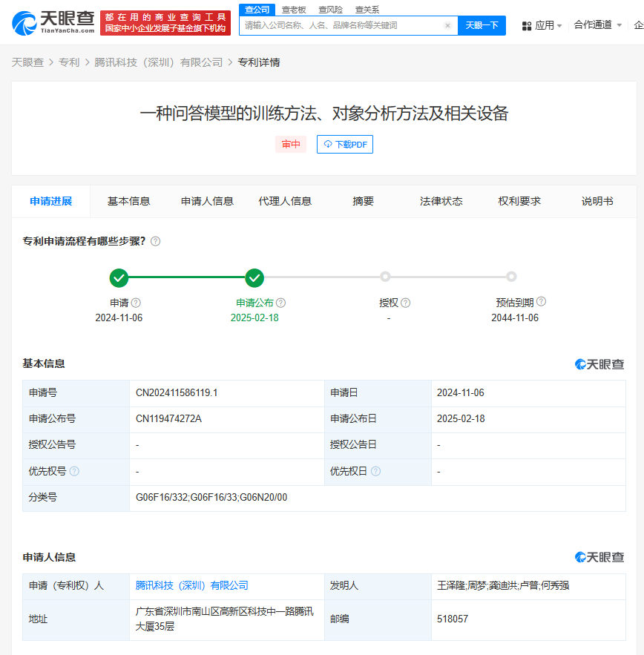
Task: Click the 申请公布 progress step marker
Action: tap(254, 278)
